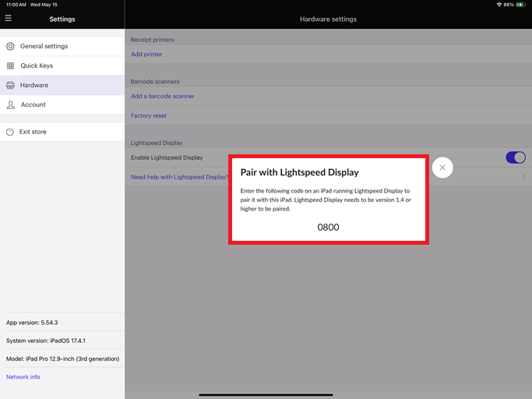Expand the Lightspeed Display help chevron
Screen dimensions: 532x399
tap(524, 177)
